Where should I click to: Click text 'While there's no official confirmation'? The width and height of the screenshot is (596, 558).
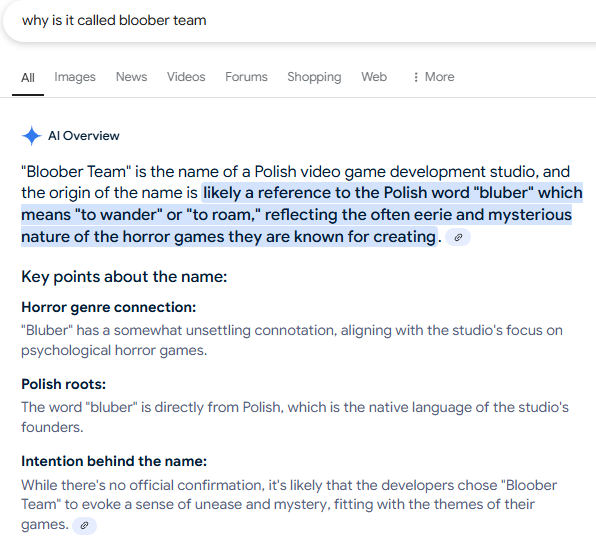click(x=143, y=485)
